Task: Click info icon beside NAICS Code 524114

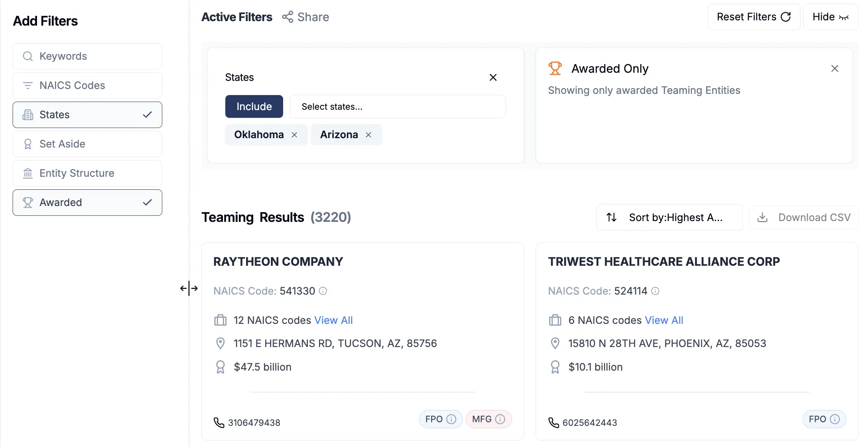Action: coord(655,291)
